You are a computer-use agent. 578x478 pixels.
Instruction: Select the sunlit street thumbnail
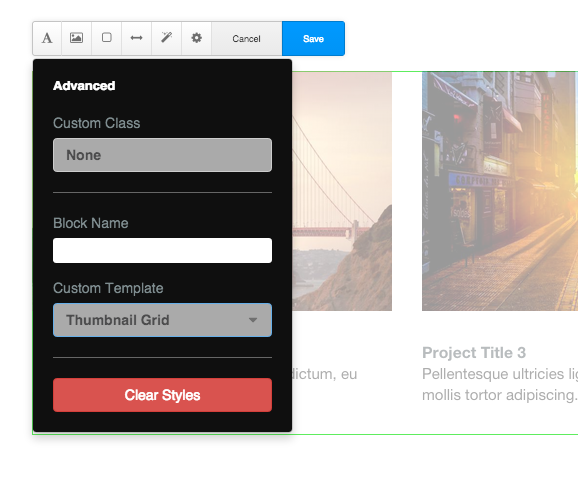coord(500,191)
